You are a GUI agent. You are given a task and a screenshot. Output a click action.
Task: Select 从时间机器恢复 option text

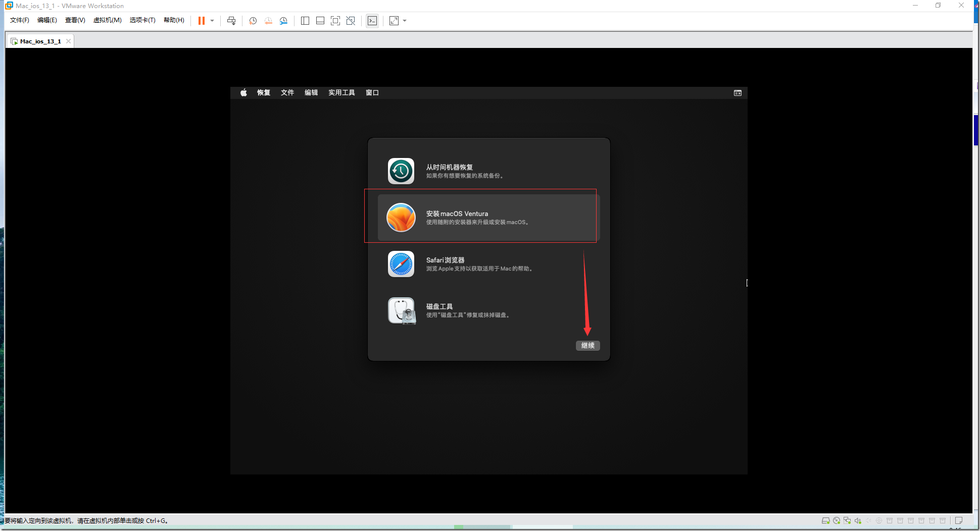[450, 167]
